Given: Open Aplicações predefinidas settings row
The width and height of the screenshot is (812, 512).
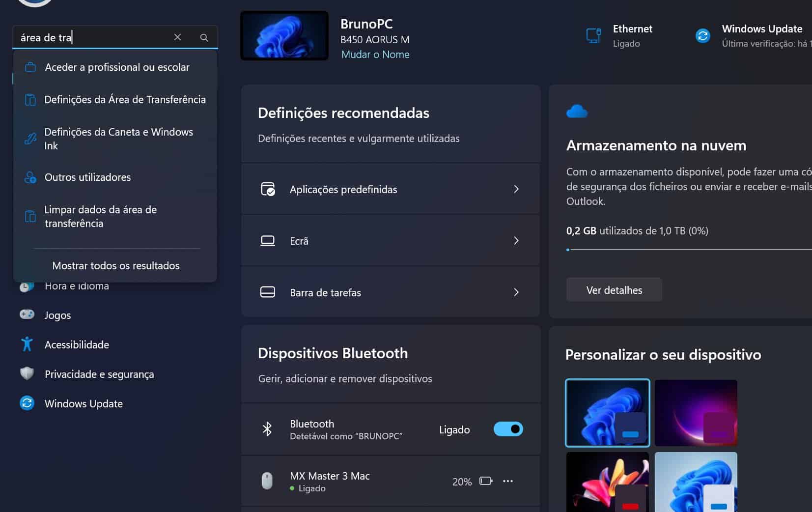Looking at the screenshot, I should pyautogui.click(x=391, y=189).
